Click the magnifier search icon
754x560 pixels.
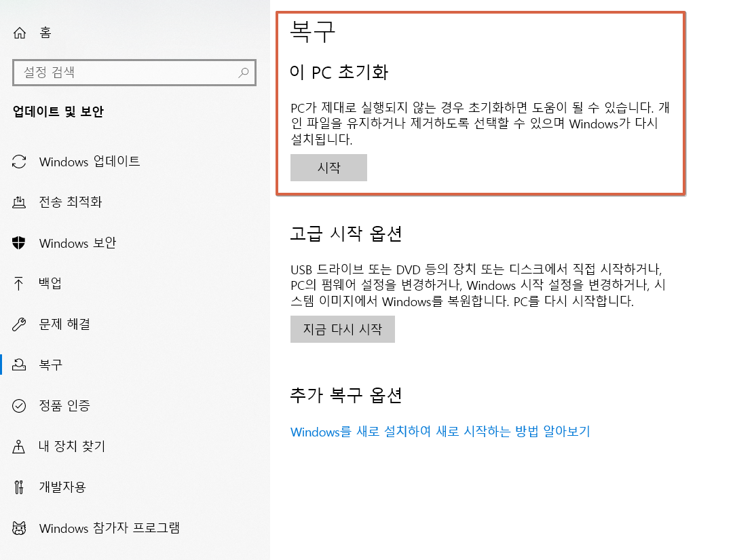(x=244, y=73)
